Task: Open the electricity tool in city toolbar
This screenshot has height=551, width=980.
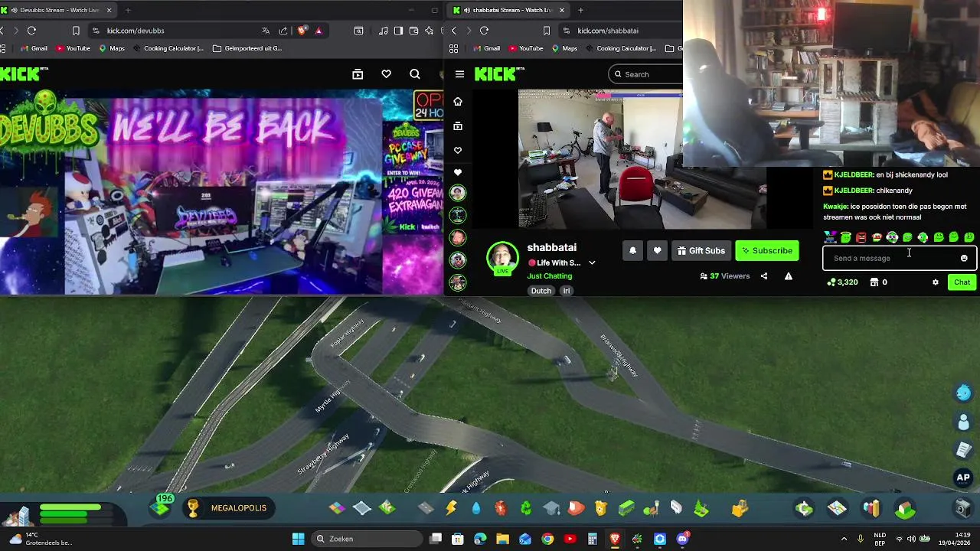Action: coord(451,508)
